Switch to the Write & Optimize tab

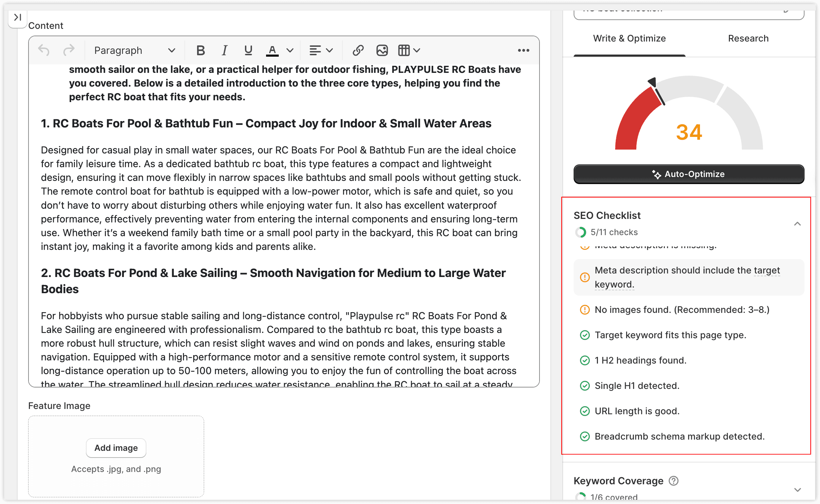(629, 38)
